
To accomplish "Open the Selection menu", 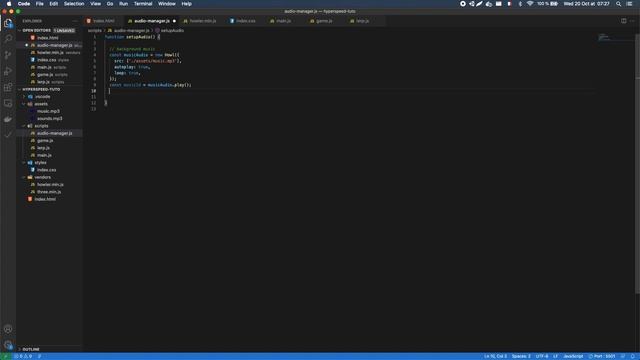I will tap(74, 4).
